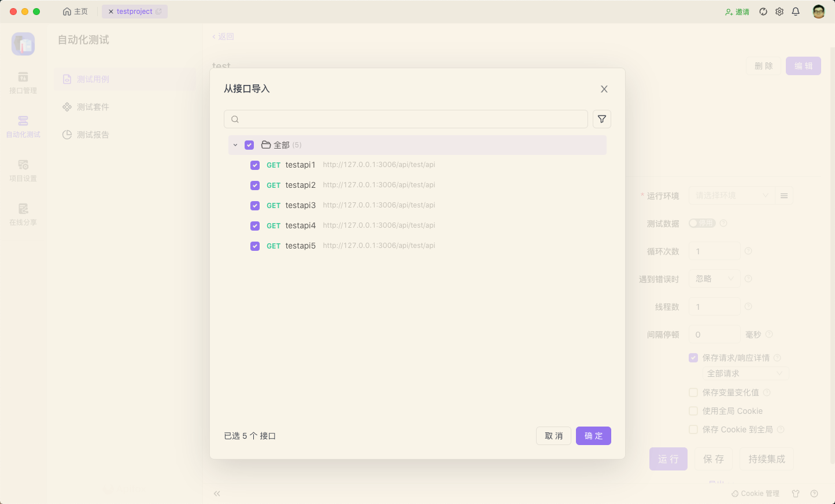The width and height of the screenshot is (835, 504).
Task: Click the folder icon beside 全部
Action: 266,144
